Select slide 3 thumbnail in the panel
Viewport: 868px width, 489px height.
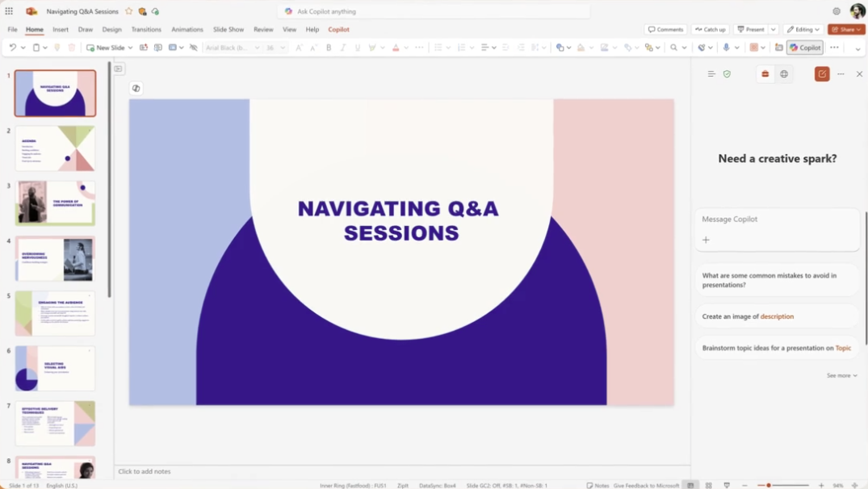54,203
